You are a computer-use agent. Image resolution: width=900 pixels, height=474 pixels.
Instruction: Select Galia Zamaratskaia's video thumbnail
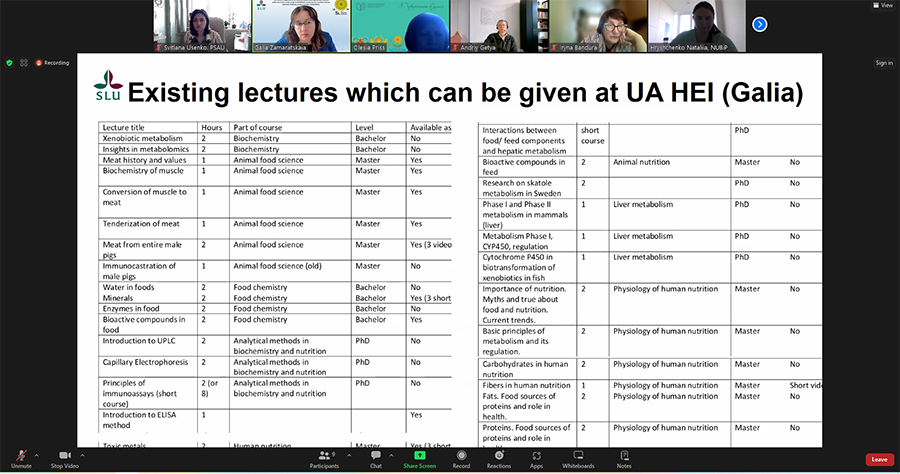click(x=301, y=26)
